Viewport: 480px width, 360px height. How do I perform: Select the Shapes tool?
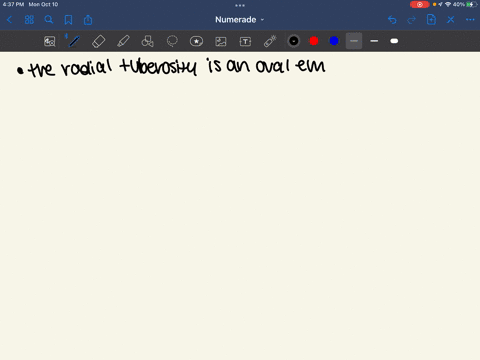(148, 41)
